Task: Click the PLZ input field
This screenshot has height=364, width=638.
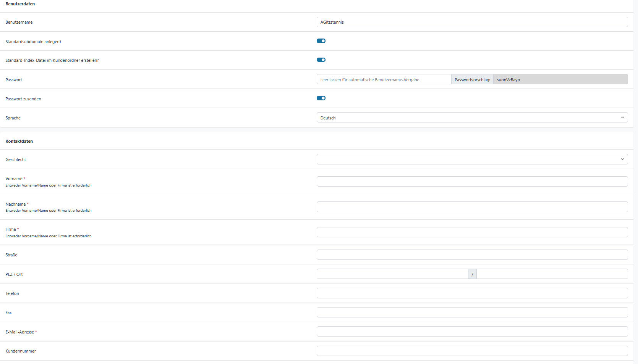Action: tap(392, 274)
